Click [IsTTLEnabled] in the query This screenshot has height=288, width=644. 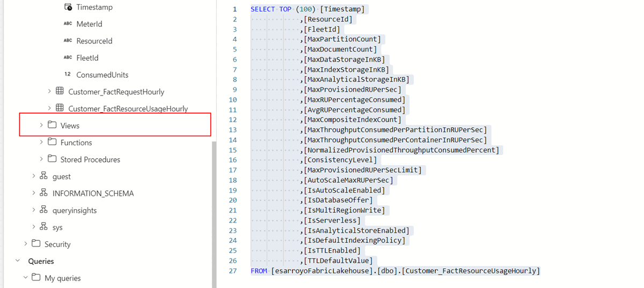pos(332,250)
